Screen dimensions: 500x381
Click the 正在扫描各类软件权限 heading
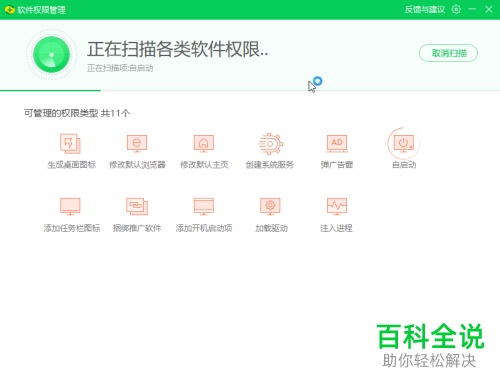click(x=177, y=49)
